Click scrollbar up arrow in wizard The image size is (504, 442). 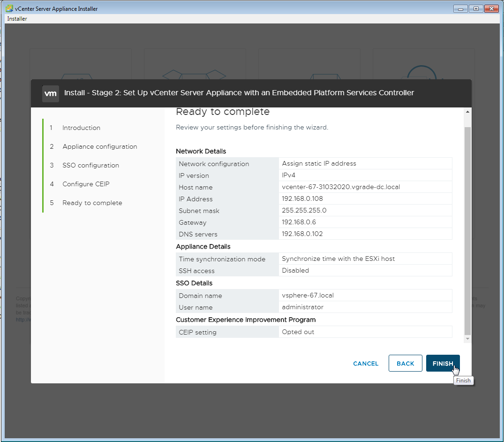pos(467,112)
